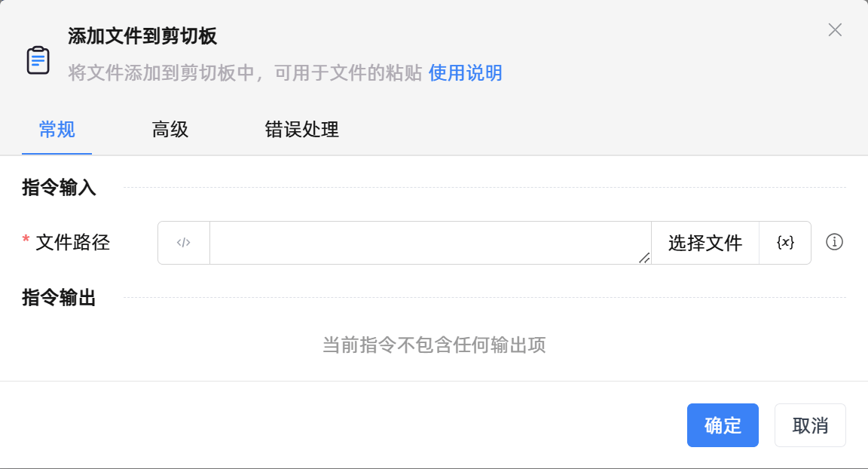Show the info tooltip icon beside file path

point(834,242)
